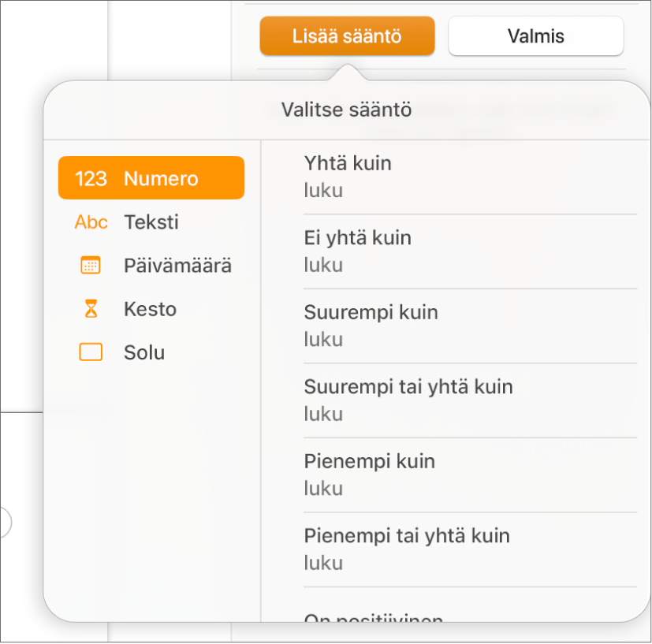Click the 123 number icon

tap(91, 179)
